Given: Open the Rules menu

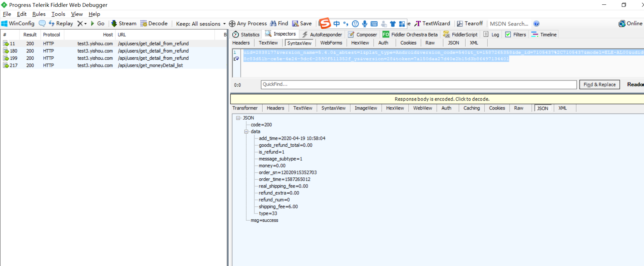Looking at the screenshot, I should click(x=39, y=14).
